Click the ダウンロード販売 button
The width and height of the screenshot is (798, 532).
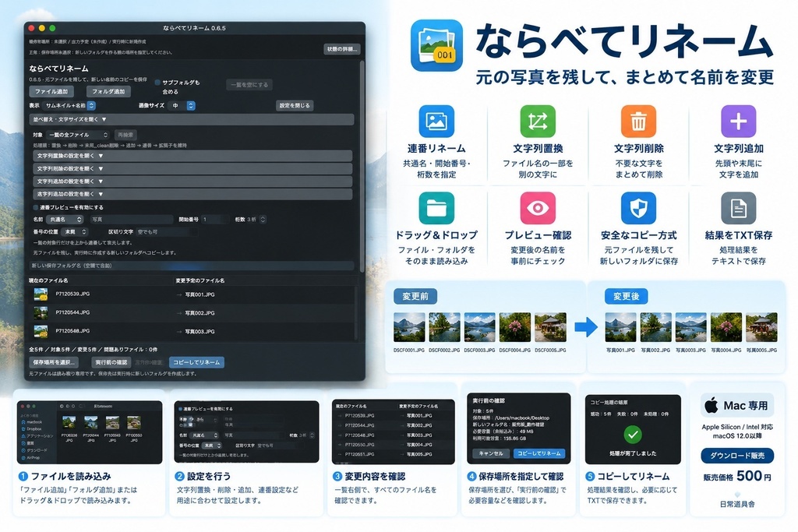(737, 456)
